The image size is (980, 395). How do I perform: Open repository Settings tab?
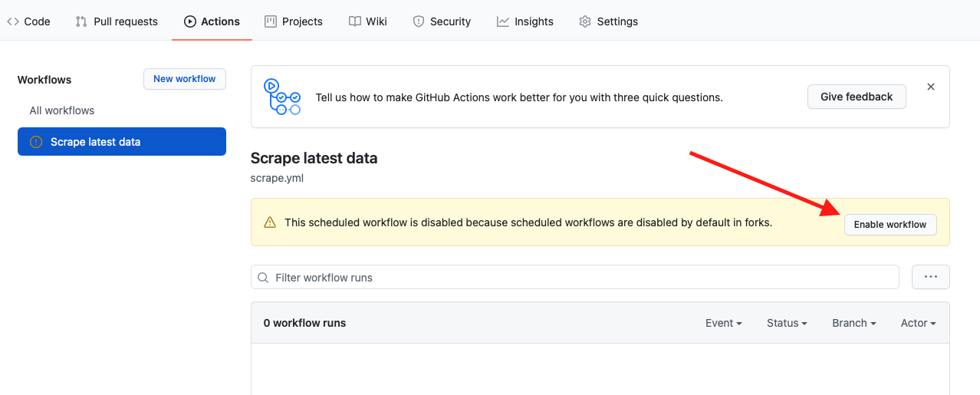click(608, 21)
